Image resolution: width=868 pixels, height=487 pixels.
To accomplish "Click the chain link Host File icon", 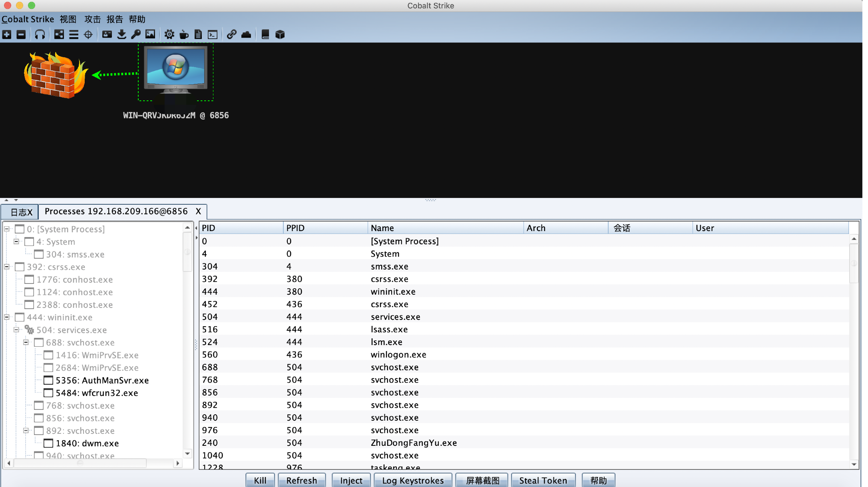I will click(231, 34).
